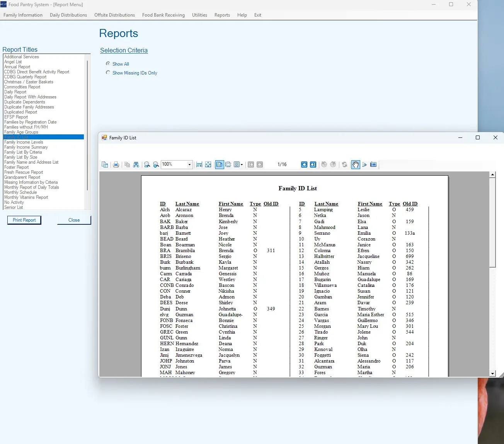This screenshot has height=444, width=504.
Task: Select Duplicate Dependents report
Action: [43, 102]
